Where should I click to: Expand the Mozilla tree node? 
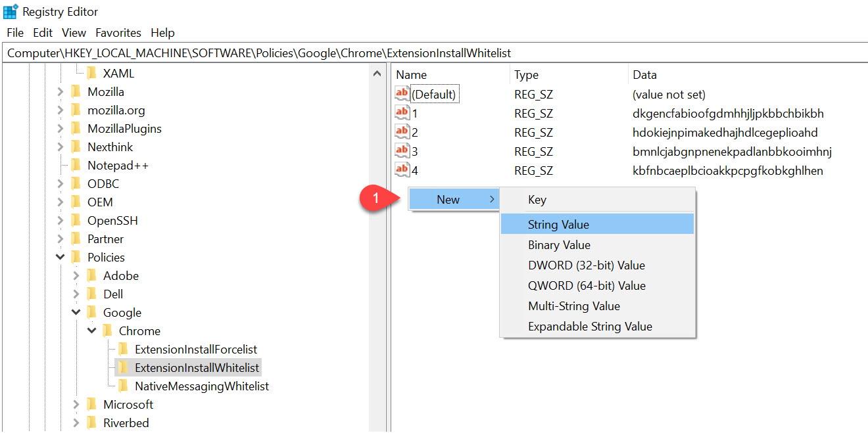click(x=60, y=91)
